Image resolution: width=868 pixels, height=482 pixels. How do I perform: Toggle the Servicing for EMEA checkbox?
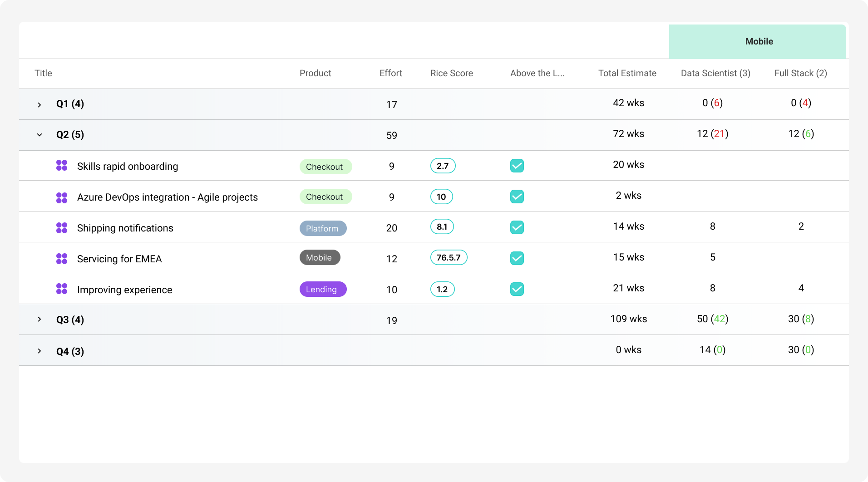click(x=517, y=258)
